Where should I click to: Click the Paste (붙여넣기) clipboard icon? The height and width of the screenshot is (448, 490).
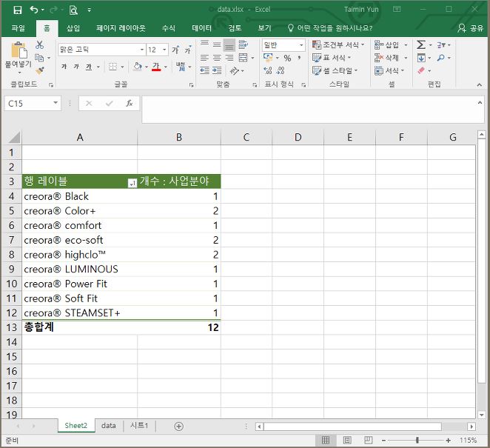click(19, 50)
